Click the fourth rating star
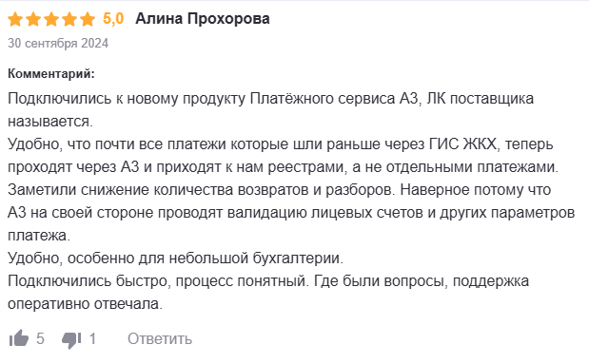Screen dimensions: 589x364 (69, 19)
